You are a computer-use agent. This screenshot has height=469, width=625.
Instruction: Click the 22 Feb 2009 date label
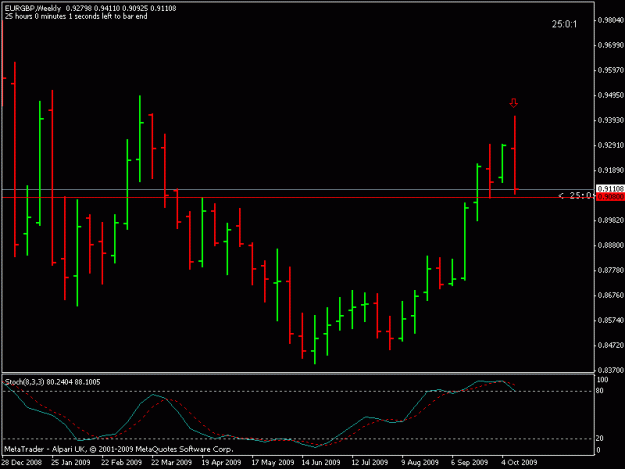pos(121,462)
